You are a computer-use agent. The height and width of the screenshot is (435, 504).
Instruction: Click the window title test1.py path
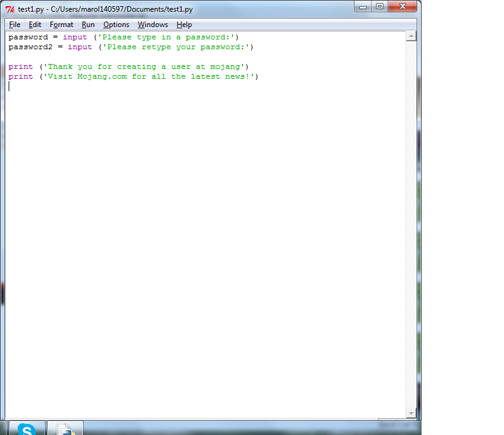[x=105, y=9]
